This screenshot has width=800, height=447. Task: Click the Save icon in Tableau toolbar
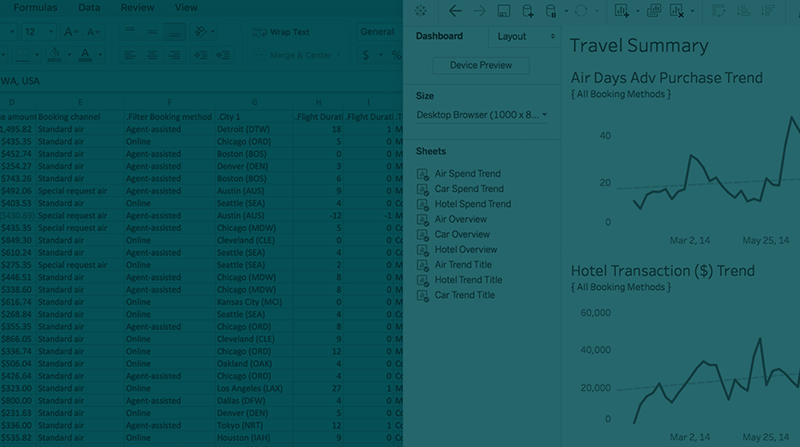click(504, 11)
